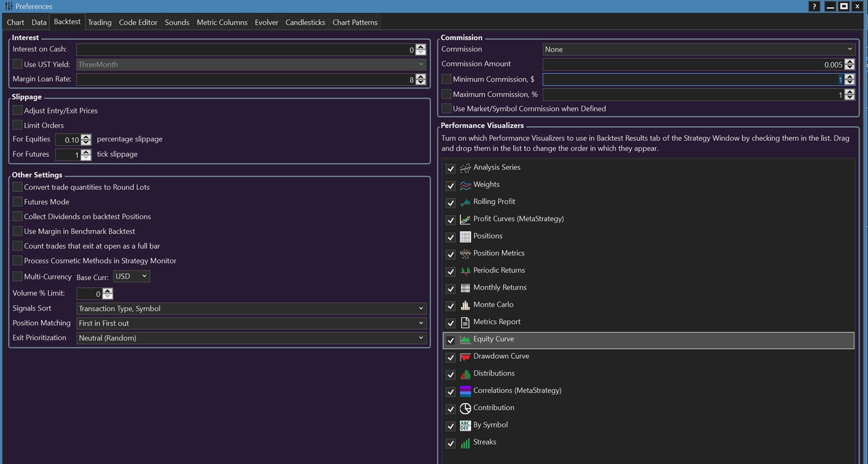This screenshot has height=464, width=868.
Task: Open the Base Currency USD dropdown
Action: point(131,276)
